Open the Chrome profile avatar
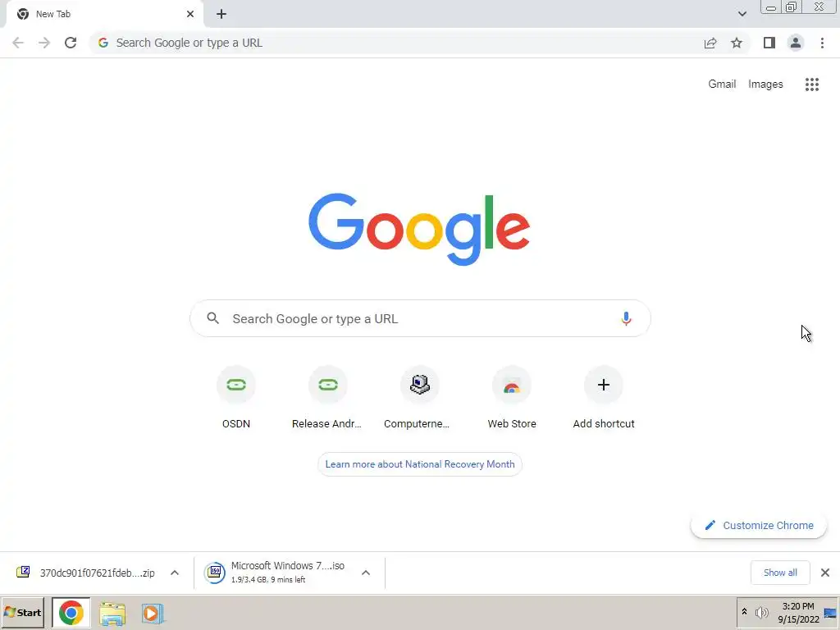 coord(796,43)
